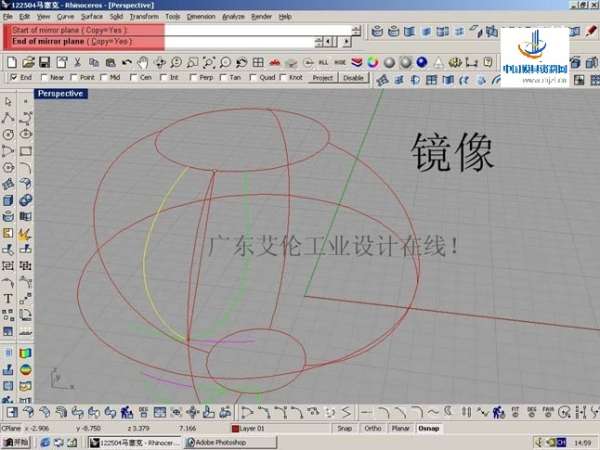Toggle the End osnap checkbox
The height and width of the screenshot is (450, 600).
click(x=14, y=77)
